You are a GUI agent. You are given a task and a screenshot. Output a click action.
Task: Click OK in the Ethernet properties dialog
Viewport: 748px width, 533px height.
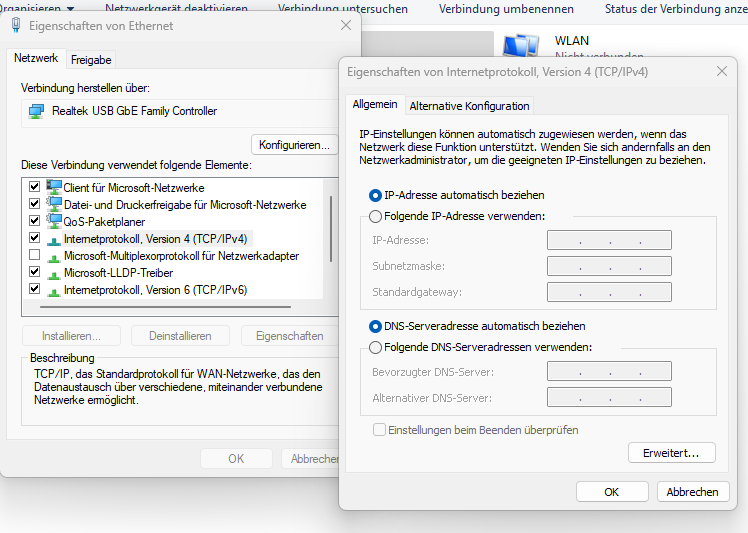[x=236, y=459]
